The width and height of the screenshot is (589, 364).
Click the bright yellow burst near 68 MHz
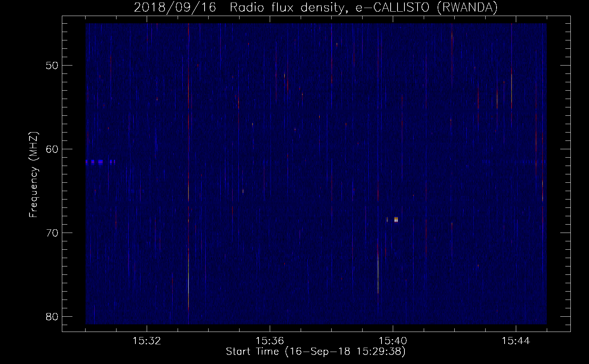(396, 219)
